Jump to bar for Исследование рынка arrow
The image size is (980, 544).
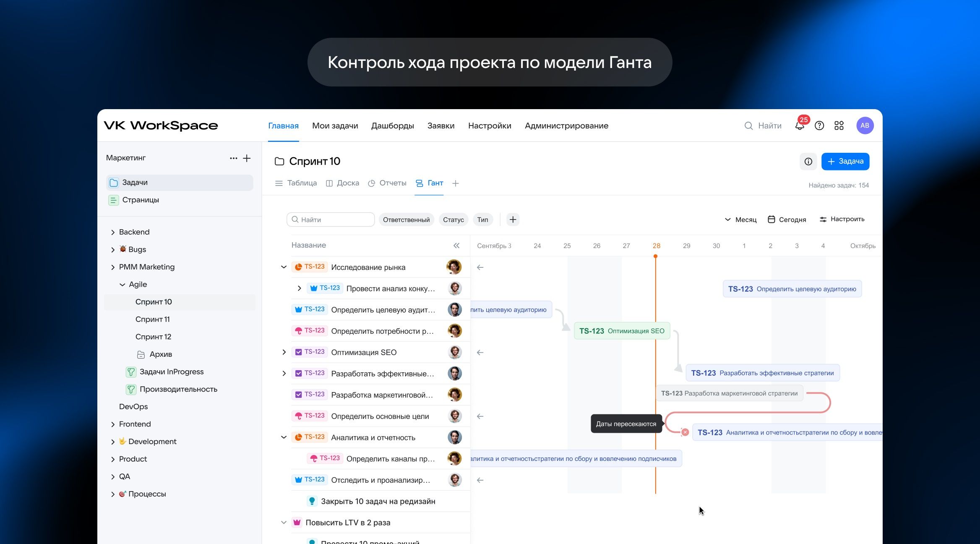point(480,267)
